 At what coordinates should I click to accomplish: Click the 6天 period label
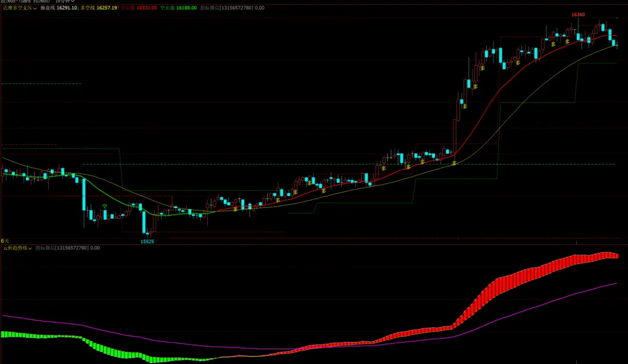(5, 241)
